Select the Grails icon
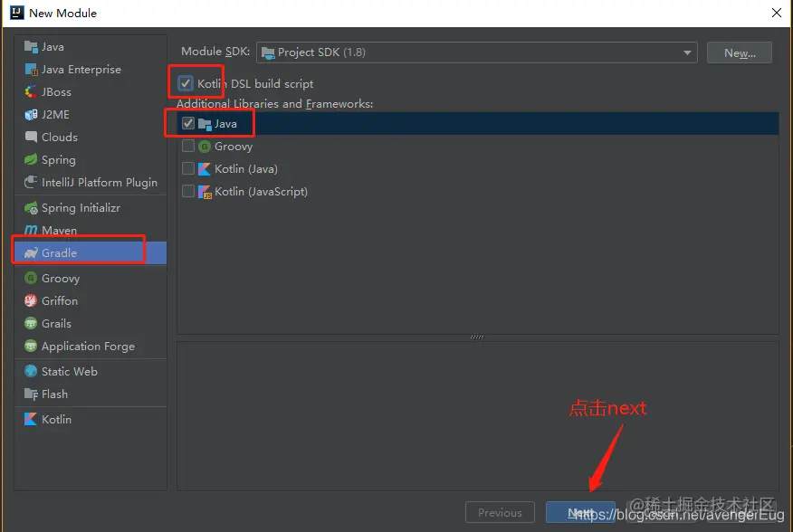The width and height of the screenshot is (793, 532). [31, 323]
